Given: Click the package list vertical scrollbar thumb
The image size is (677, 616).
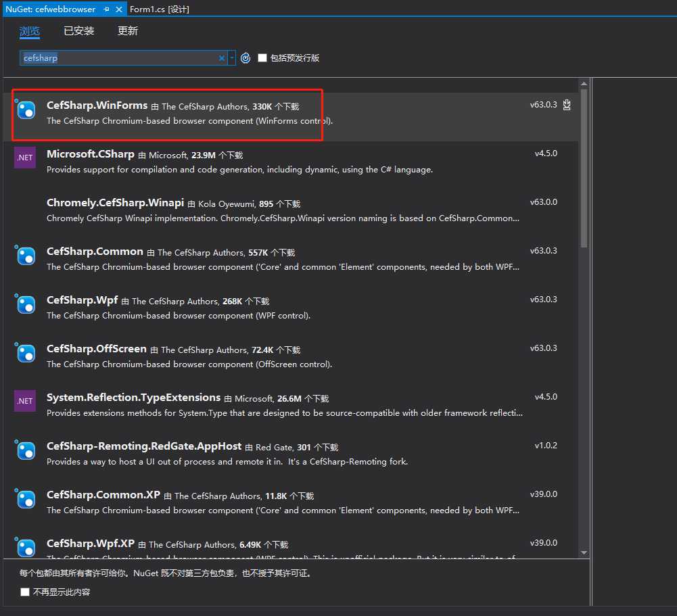Looking at the screenshot, I should (x=584, y=168).
